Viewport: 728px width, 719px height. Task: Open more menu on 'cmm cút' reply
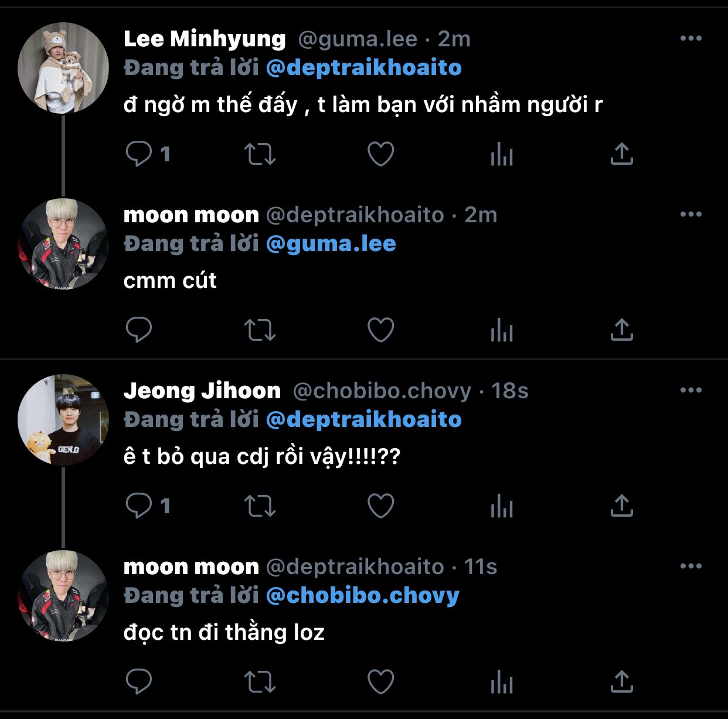click(690, 215)
